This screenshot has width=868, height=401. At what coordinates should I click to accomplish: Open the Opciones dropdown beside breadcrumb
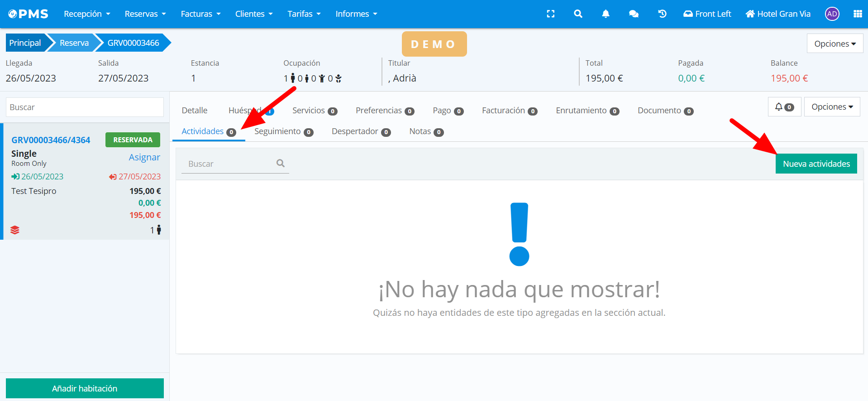click(835, 44)
